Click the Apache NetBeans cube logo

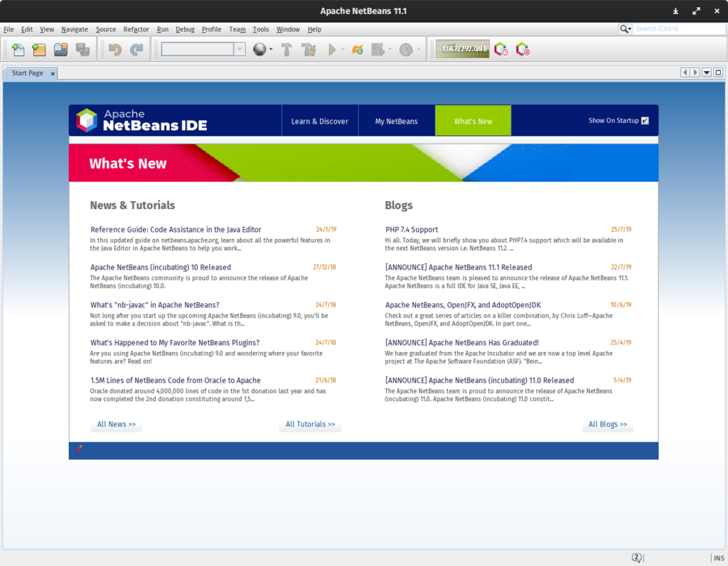tap(87, 120)
